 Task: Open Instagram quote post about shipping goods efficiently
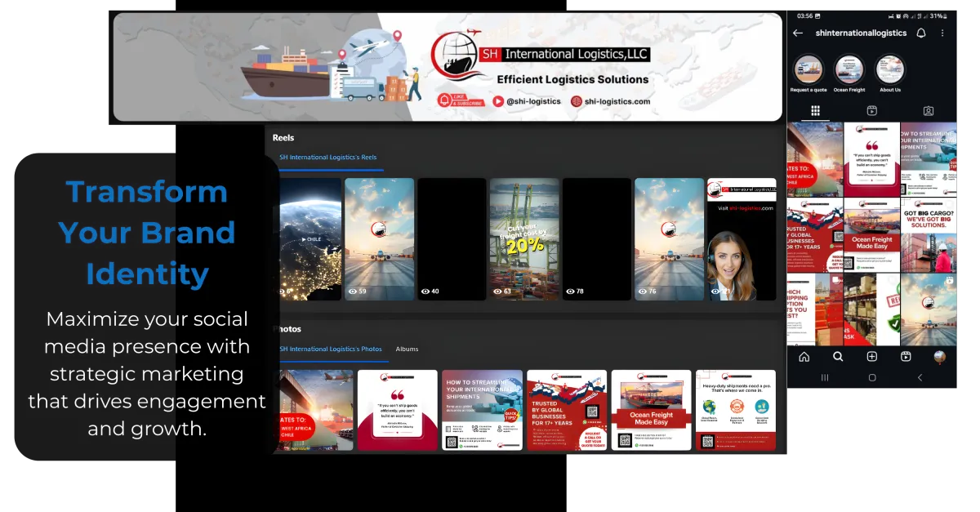(871, 159)
